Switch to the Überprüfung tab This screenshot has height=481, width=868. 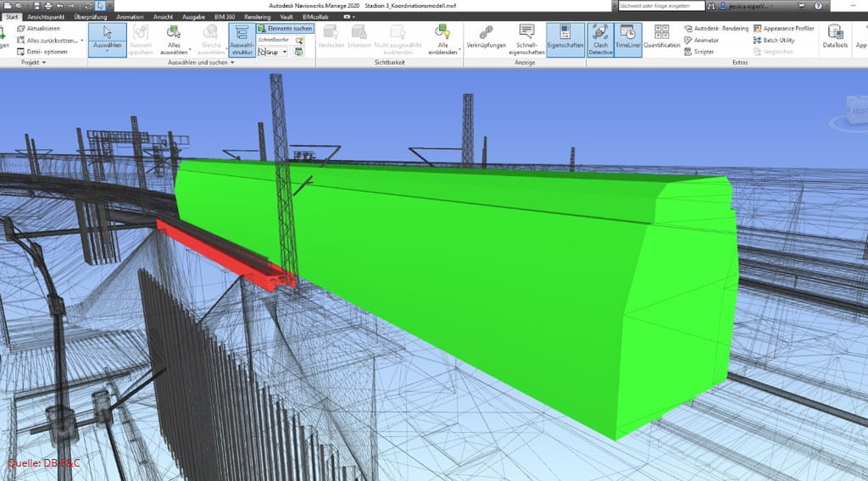click(x=90, y=17)
